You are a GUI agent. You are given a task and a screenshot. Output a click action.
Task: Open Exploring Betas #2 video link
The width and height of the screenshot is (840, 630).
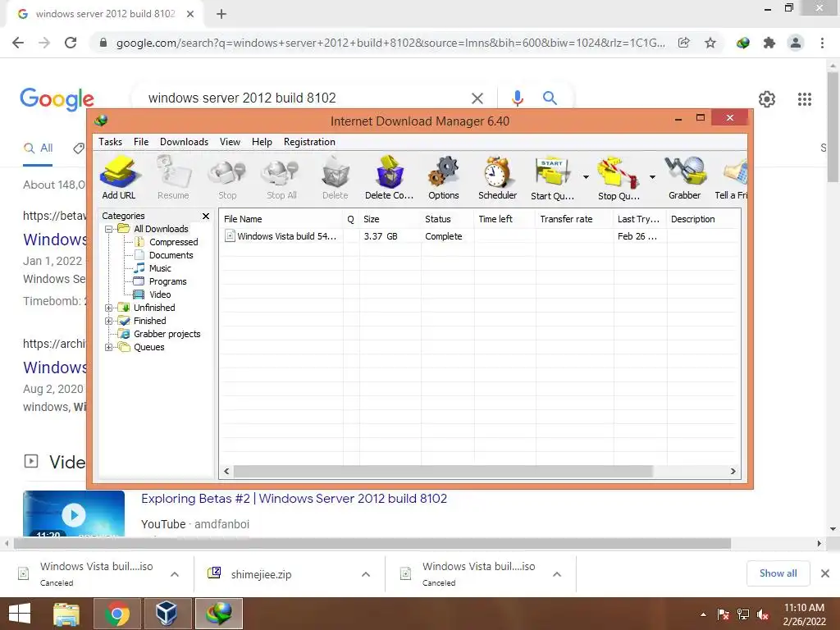click(x=294, y=499)
